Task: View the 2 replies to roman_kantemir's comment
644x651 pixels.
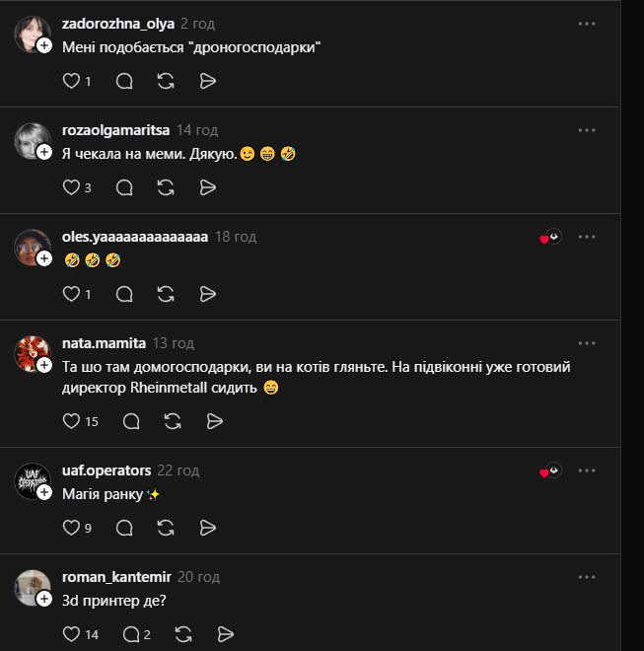Action: [x=136, y=634]
